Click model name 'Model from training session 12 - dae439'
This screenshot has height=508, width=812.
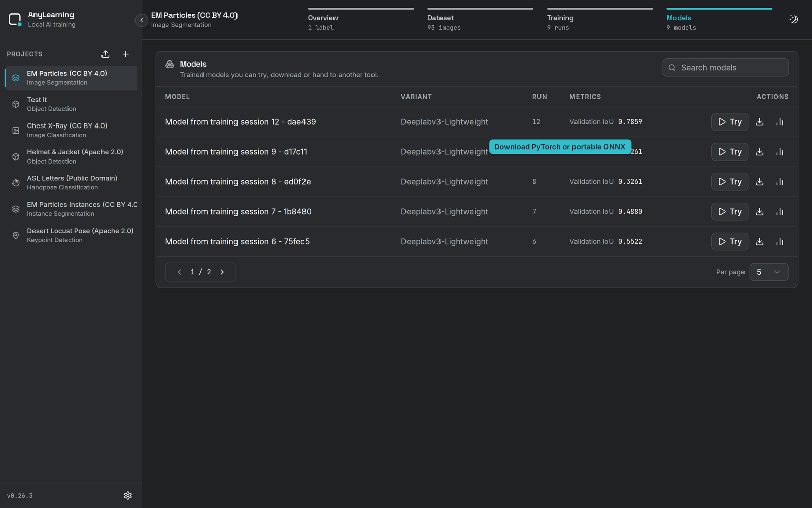pos(241,122)
